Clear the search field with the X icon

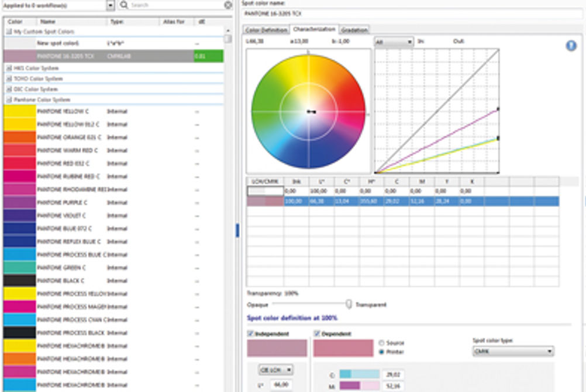[228, 5]
